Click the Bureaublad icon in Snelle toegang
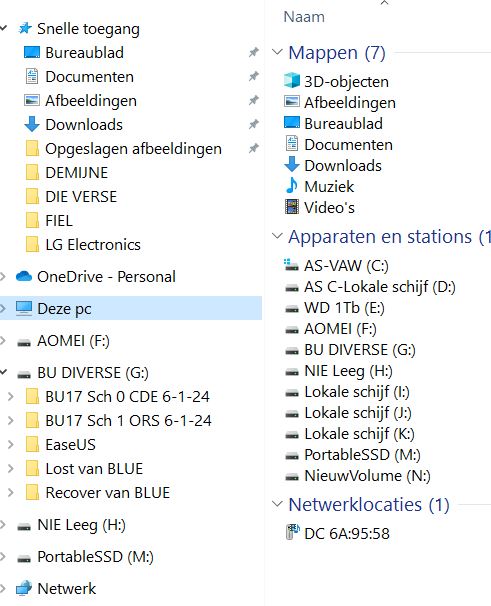The height and width of the screenshot is (606, 491). [32, 53]
